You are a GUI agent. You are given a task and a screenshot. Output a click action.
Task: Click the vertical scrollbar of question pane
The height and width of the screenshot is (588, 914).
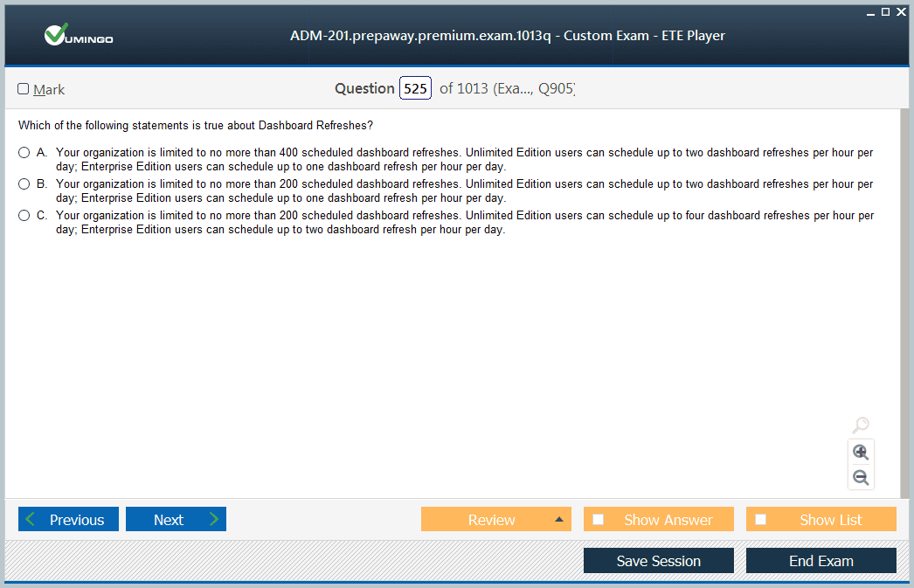point(904,297)
